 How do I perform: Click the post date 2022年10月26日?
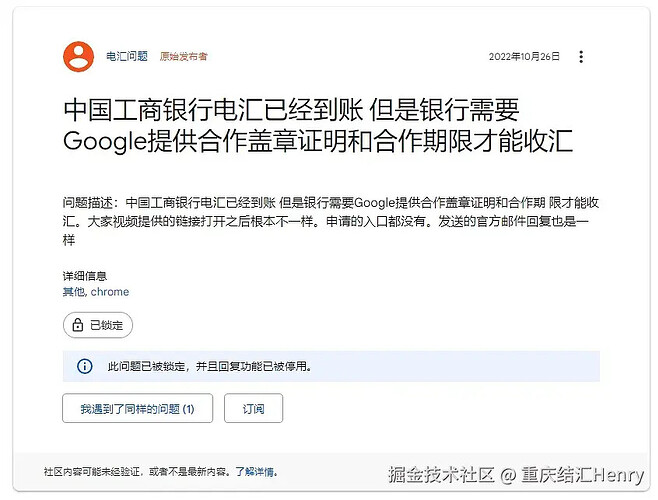point(524,56)
